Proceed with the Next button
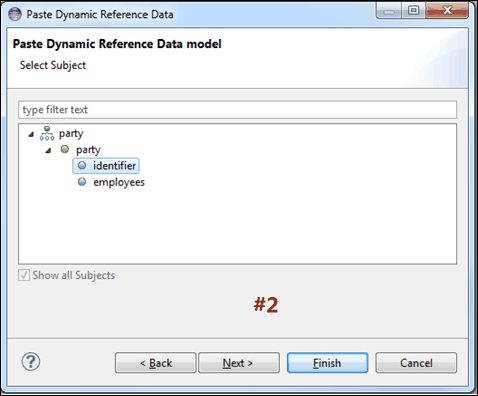Viewport: 478px width, 396px height. 239,363
